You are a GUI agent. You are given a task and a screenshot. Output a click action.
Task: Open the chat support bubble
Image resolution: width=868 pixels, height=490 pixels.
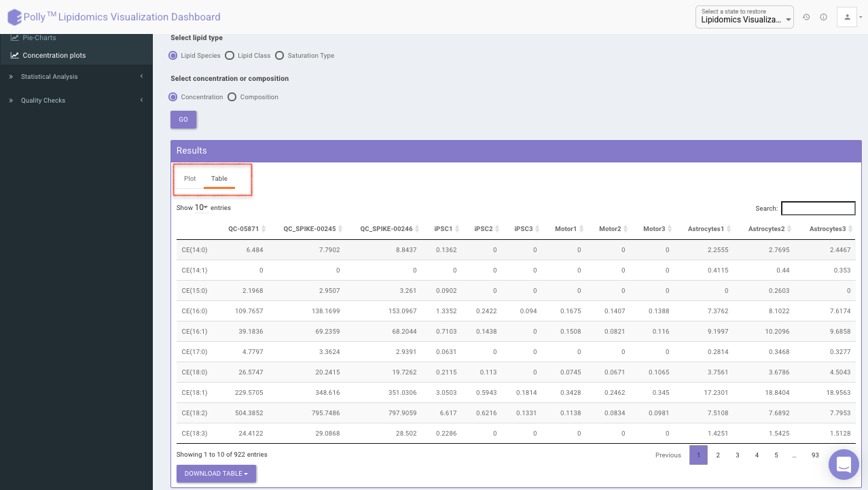(844, 465)
